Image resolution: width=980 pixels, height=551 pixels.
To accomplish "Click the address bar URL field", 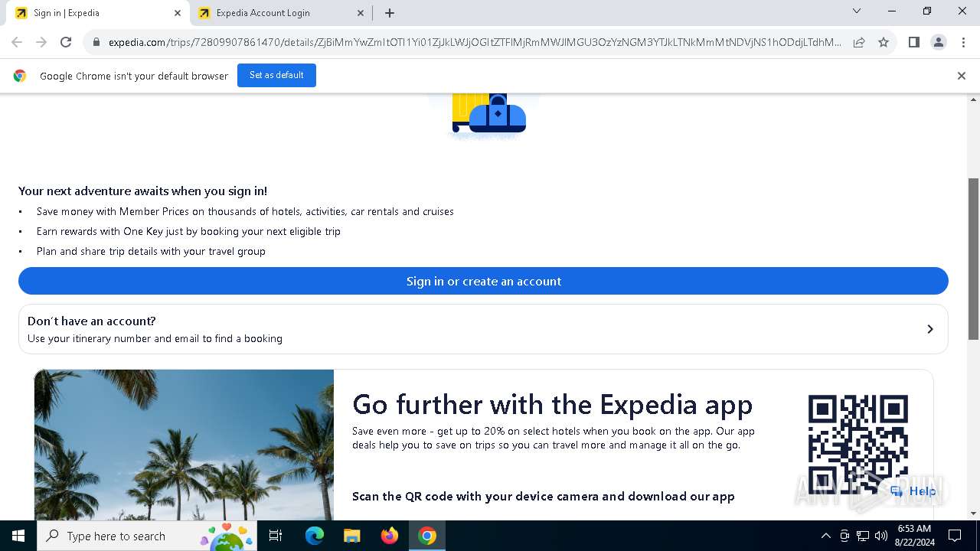I will pos(475,42).
